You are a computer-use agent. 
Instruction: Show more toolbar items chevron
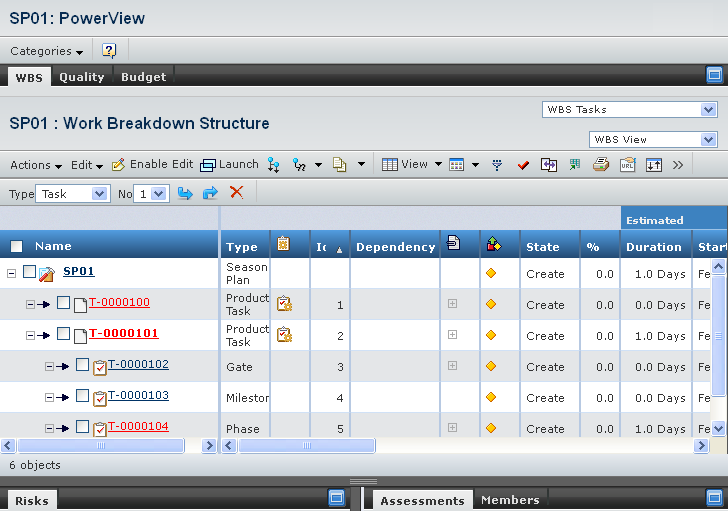[678, 165]
